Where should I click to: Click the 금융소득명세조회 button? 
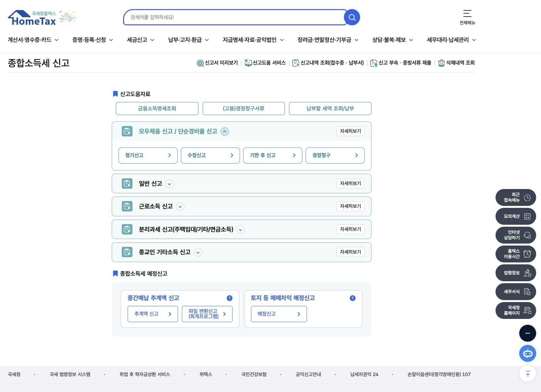tap(157, 108)
